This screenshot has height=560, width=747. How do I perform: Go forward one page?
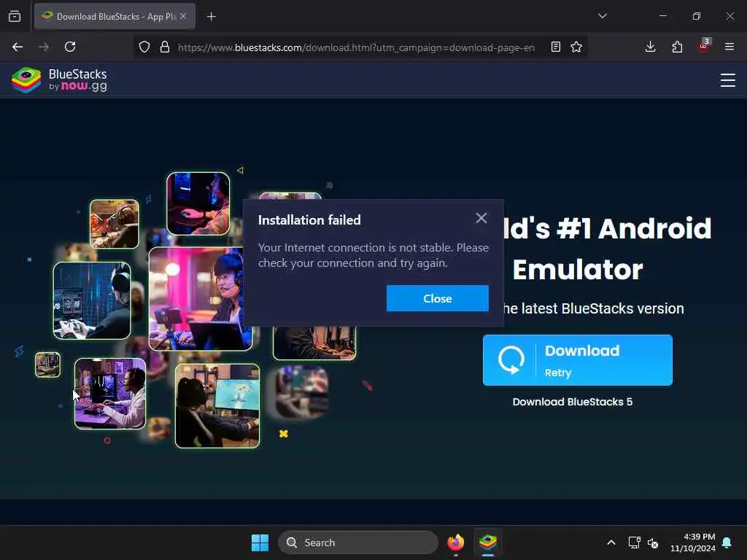pyautogui.click(x=44, y=47)
